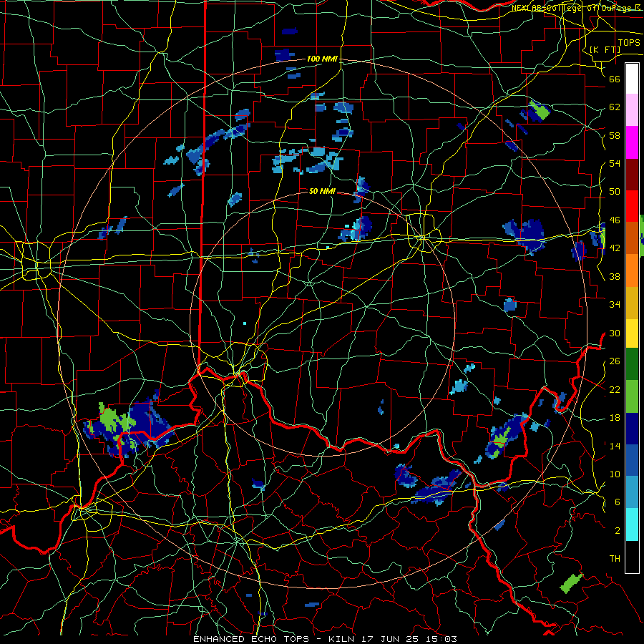This screenshot has height=644, width=644.
Task: Click the 30 legend scale label
Action: 615,333
